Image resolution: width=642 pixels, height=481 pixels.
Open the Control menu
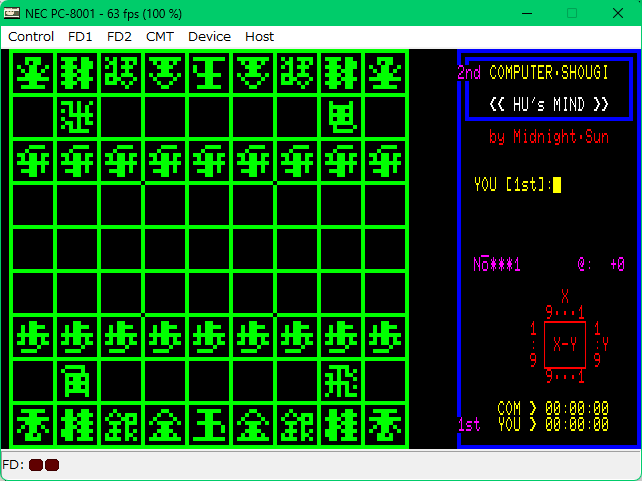coord(31,37)
